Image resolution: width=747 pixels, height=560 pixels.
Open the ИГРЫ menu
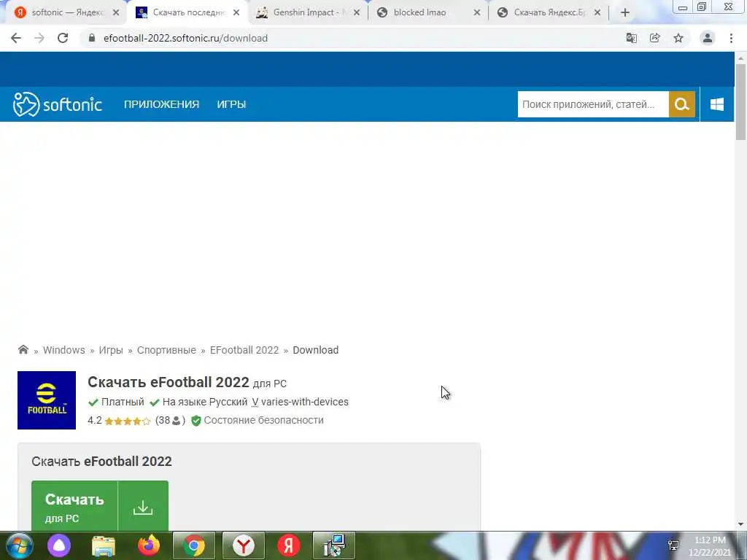(x=231, y=104)
